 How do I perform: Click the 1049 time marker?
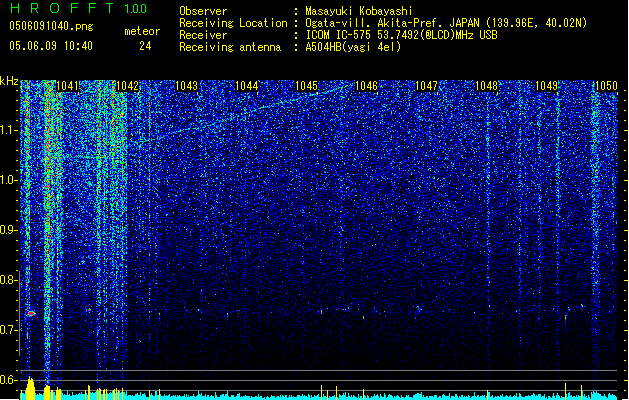(x=546, y=86)
